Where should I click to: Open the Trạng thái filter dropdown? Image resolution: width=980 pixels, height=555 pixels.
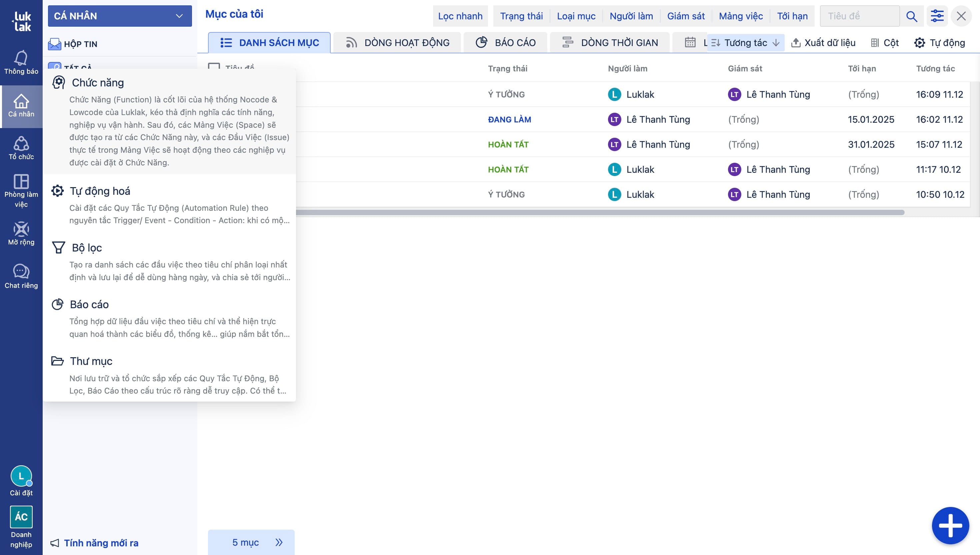521,16
